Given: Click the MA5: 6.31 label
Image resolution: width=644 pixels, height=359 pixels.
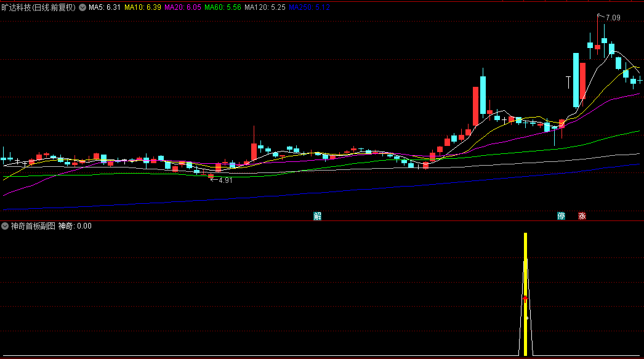Looking at the screenshot, I should [105, 7].
